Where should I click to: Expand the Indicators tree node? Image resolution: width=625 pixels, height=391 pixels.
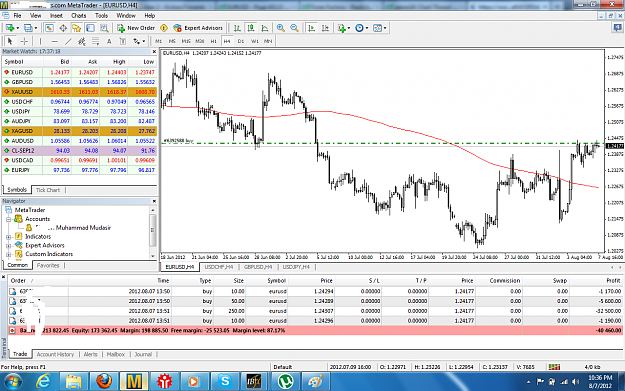tap(8, 237)
